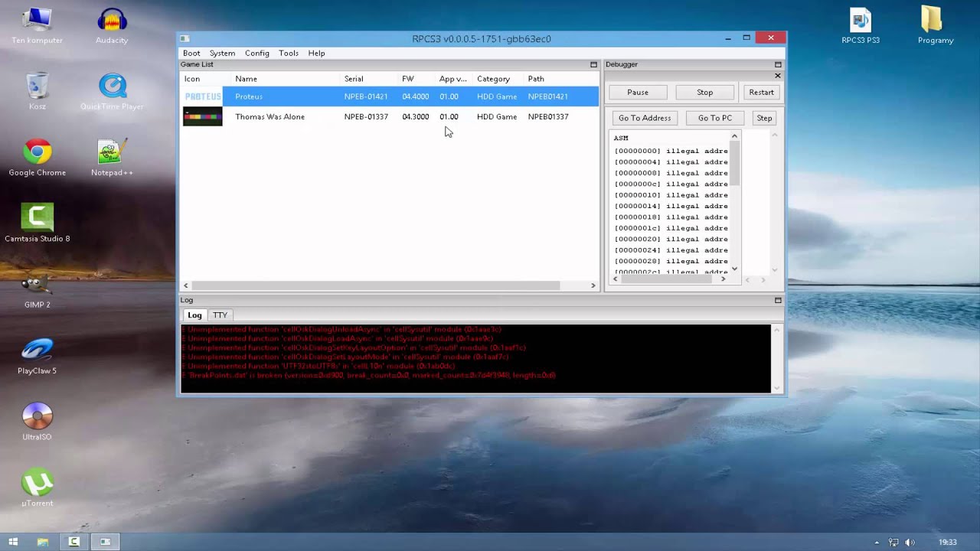Click the Windows Start button

13,542
